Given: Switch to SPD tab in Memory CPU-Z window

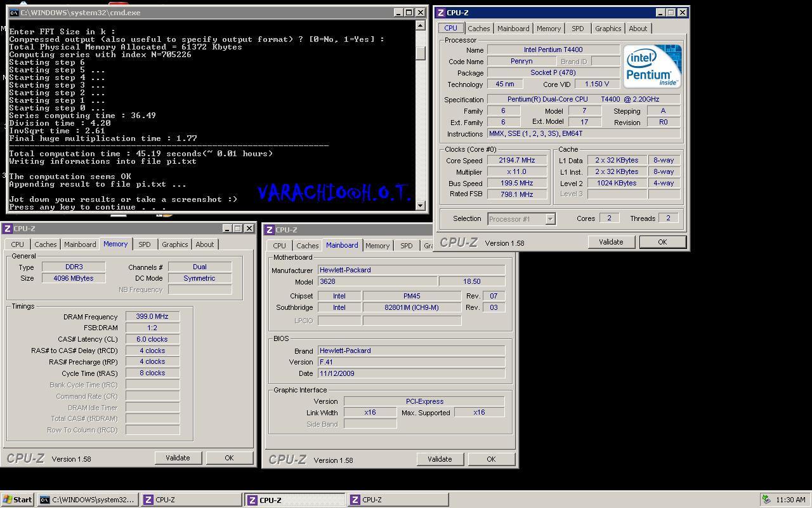Looking at the screenshot, I should (x=145, y=244).
